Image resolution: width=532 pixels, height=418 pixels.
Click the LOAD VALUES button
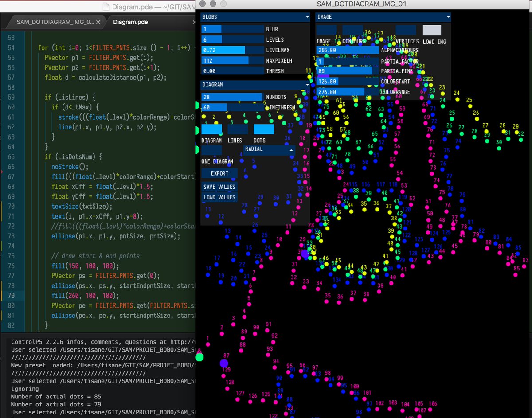tap(219, 197)
